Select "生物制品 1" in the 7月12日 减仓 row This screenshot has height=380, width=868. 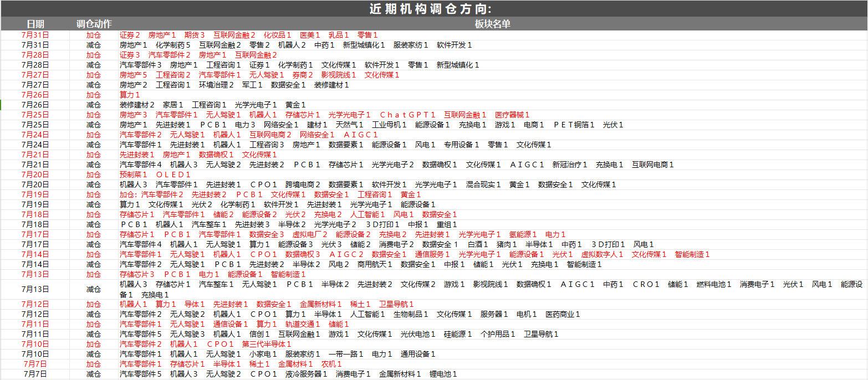tap(411, 314)
